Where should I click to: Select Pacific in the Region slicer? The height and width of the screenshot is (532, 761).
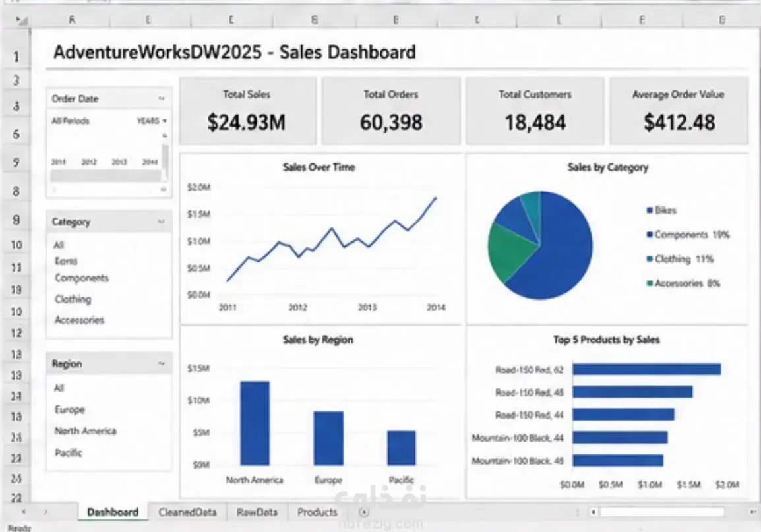(x=69, y=452)
